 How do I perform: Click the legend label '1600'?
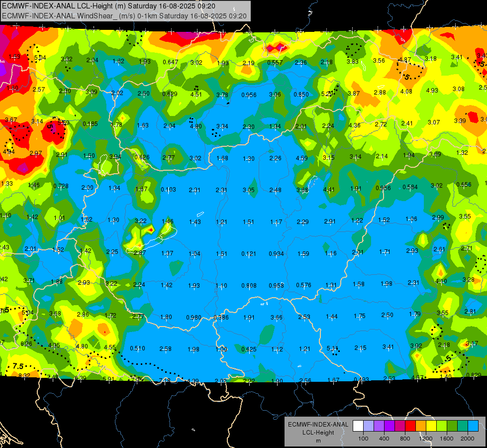[x=447, y=439]
